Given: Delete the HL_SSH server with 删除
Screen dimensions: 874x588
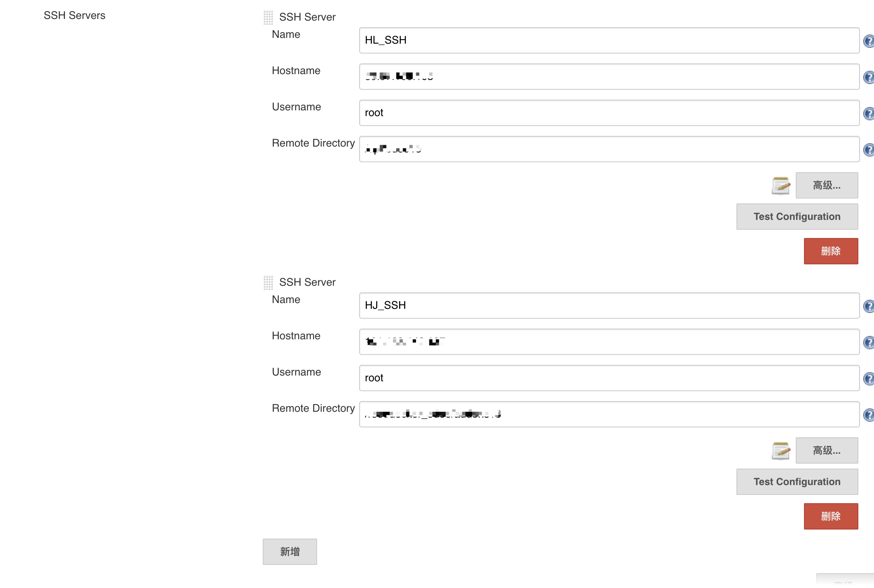Looking at the screenshot, I should point(831,251).
